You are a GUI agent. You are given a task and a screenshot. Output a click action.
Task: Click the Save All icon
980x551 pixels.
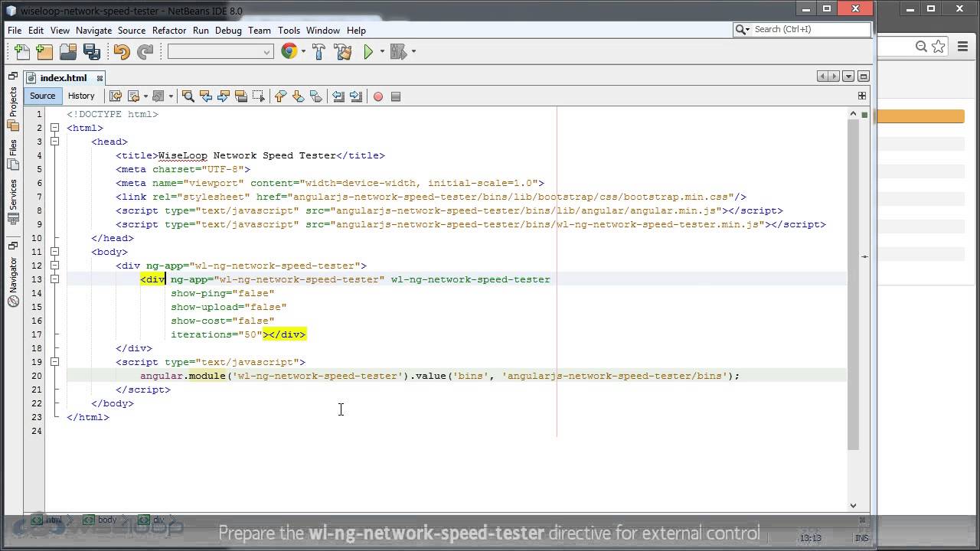(92, 51)
